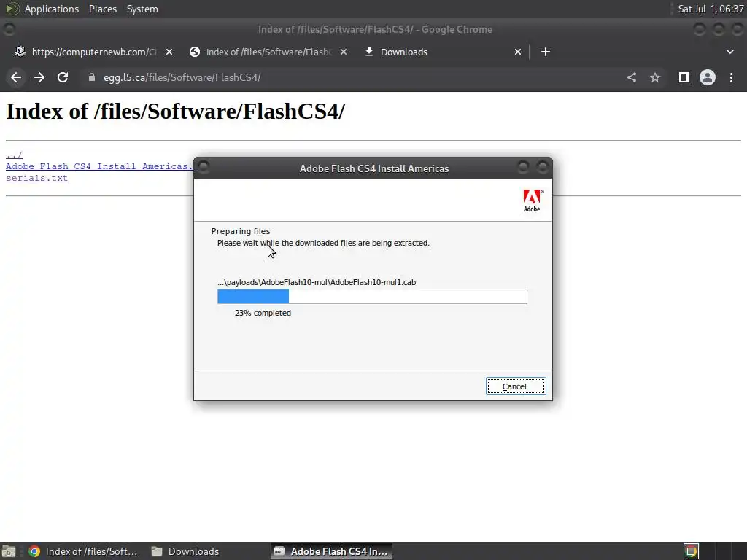Click the workspace switcher icon in taskbar

pos(692,551)
